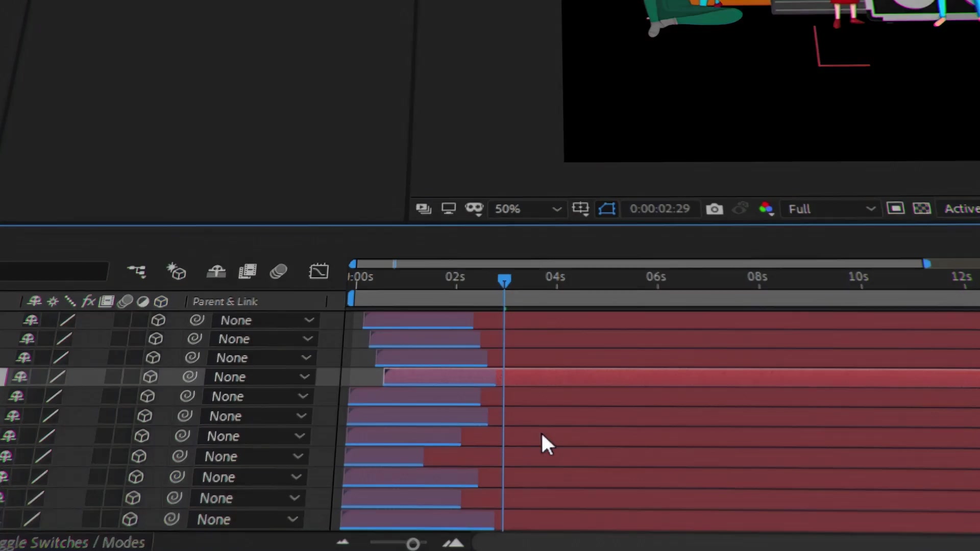Click the timeline zoom slider handle
980x551 pixels.
coord(413,544)
